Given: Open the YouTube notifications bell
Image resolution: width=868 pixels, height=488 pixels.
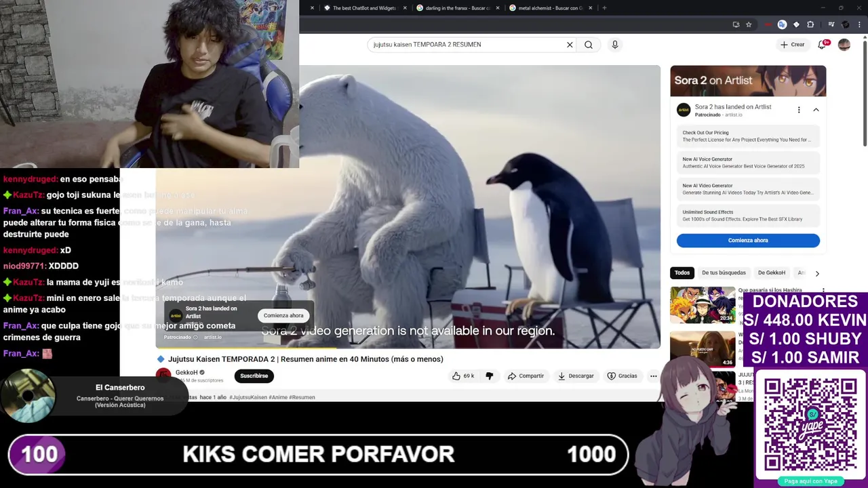Looking at the screenshot, I should pyautogui.click(x=822, y=45).
